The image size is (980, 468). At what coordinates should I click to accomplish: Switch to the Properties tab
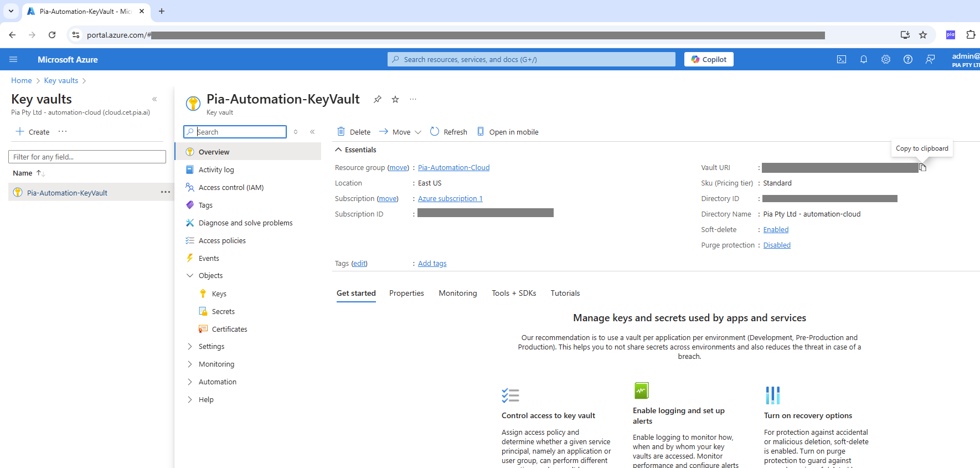click(x=406, y=293)
